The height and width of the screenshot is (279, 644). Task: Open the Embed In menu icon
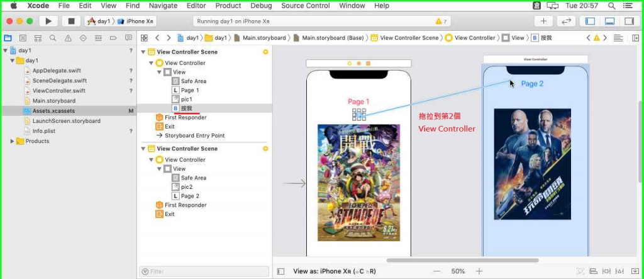click(635, 271)
